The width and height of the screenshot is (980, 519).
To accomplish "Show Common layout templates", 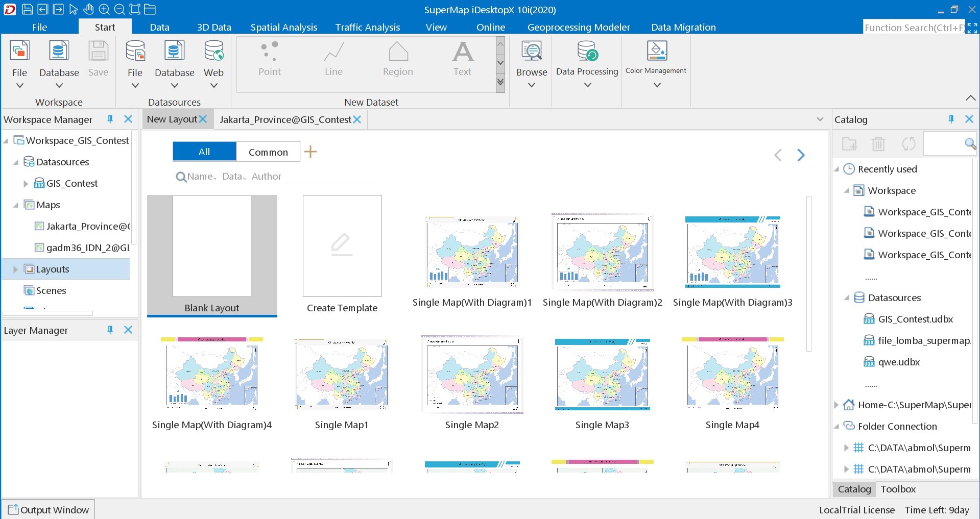I will pos(268,152).
